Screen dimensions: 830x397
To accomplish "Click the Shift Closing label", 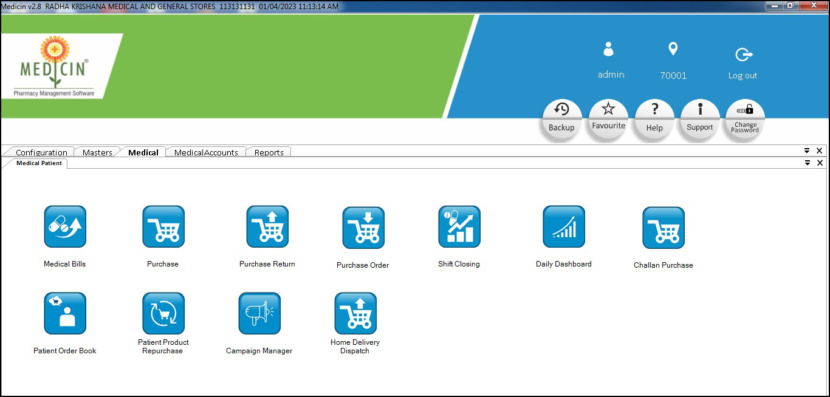I will point(459,264).
